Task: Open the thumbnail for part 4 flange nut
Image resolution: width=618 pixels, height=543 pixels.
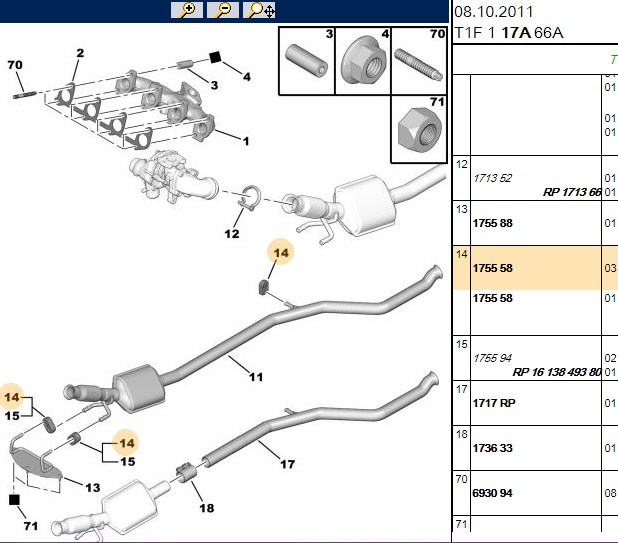Action: (x=363, y=61)
